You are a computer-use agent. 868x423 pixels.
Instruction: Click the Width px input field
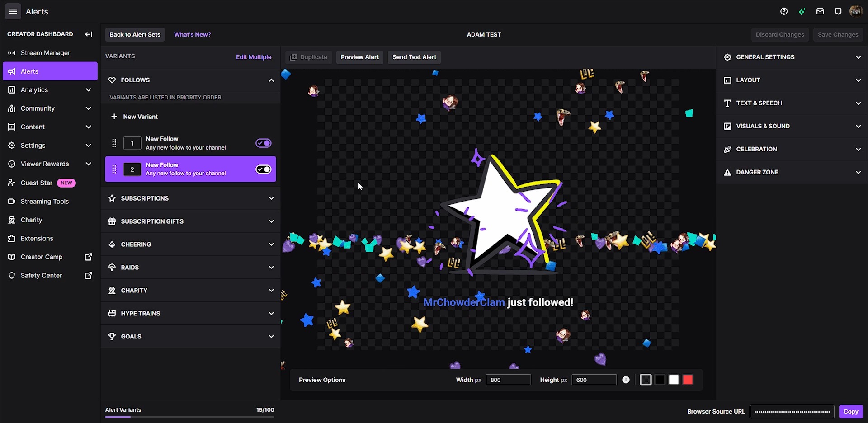pos(508,380)
